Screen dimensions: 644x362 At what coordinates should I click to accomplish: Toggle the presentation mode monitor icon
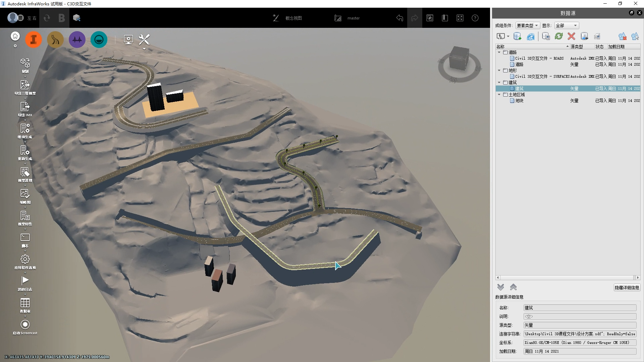pos(128,40)
